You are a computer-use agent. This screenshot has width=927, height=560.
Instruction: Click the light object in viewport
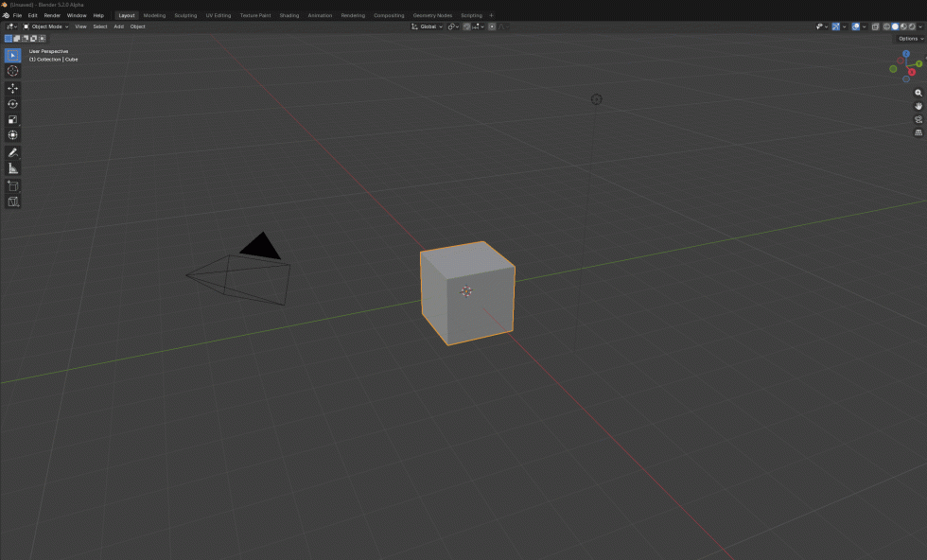(x=597, y=99)
